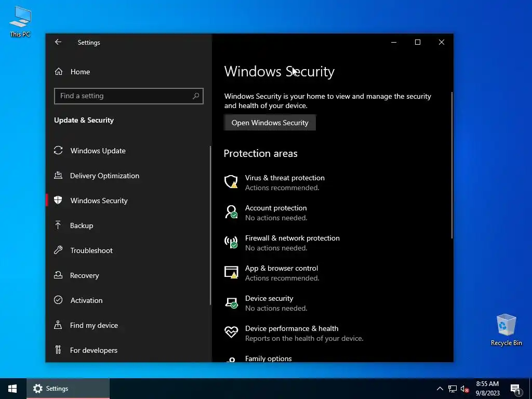
Task: Select Windows Security in the sidebar
Action: [x=128, y=200]
